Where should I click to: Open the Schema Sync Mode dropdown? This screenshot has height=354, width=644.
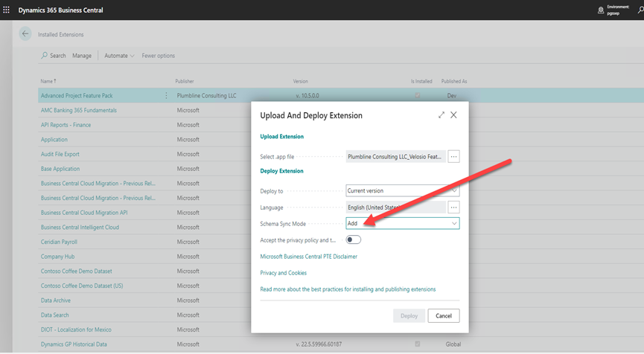coord(403,223)
